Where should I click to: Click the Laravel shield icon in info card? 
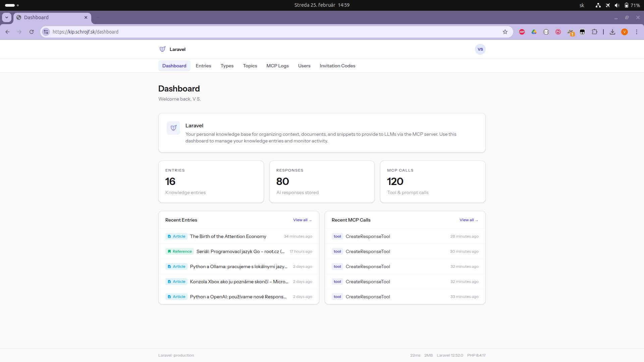[173, 128]
